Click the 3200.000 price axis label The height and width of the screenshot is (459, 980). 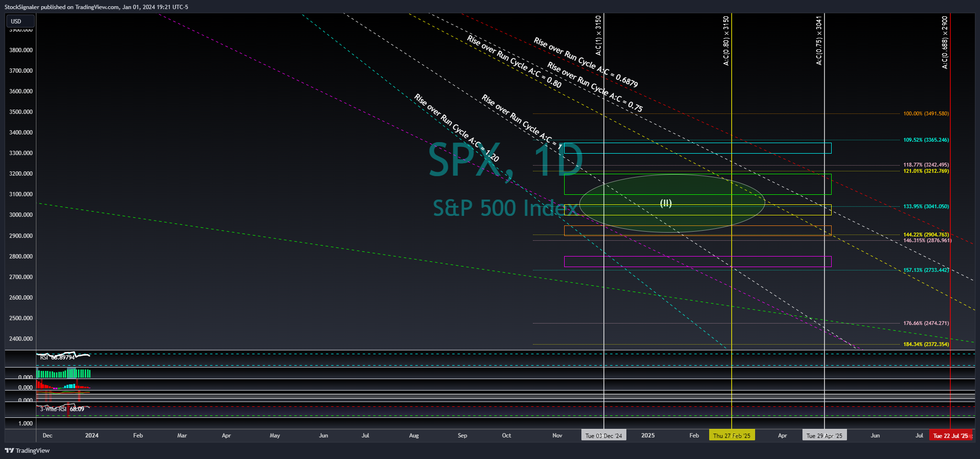coord(21,174)
